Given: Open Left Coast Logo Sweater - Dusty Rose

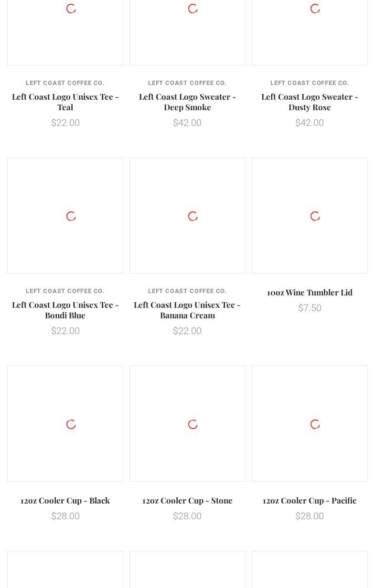Looking at the screenshot, I should coord(310,102).
